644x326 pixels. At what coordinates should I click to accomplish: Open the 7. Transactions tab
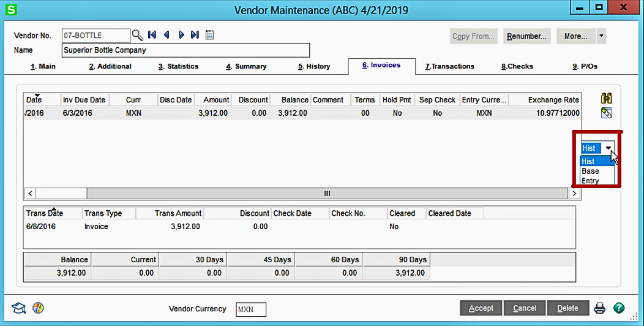pos(449,66)
